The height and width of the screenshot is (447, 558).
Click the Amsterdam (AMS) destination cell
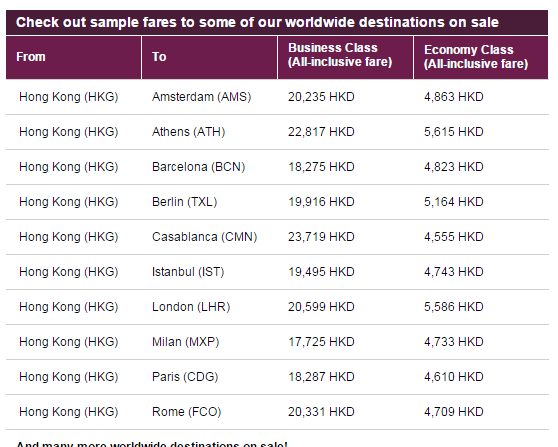(x=201, y=97)
